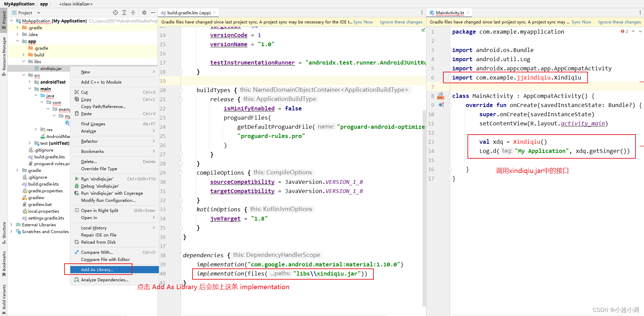644x316 pixels.
Task: Expand the Scratches and Consoles node
Action: pos(11,231)
